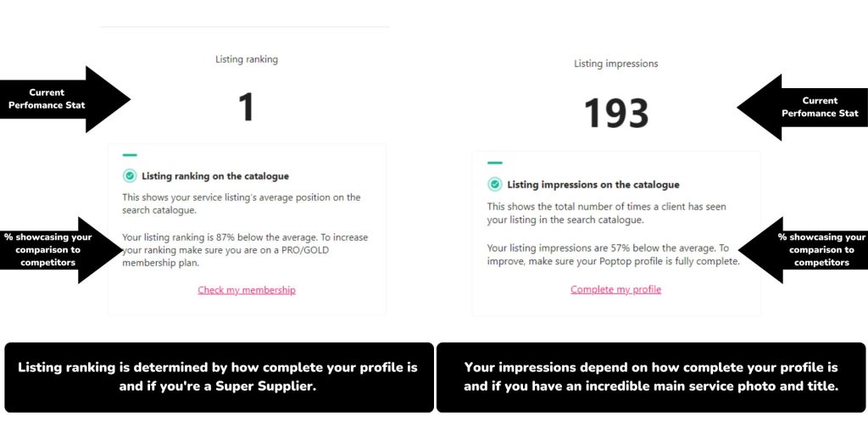Click the Listing impressions title label
The image size is (868, 434).
pyautogui.click(x=615, y=64)
